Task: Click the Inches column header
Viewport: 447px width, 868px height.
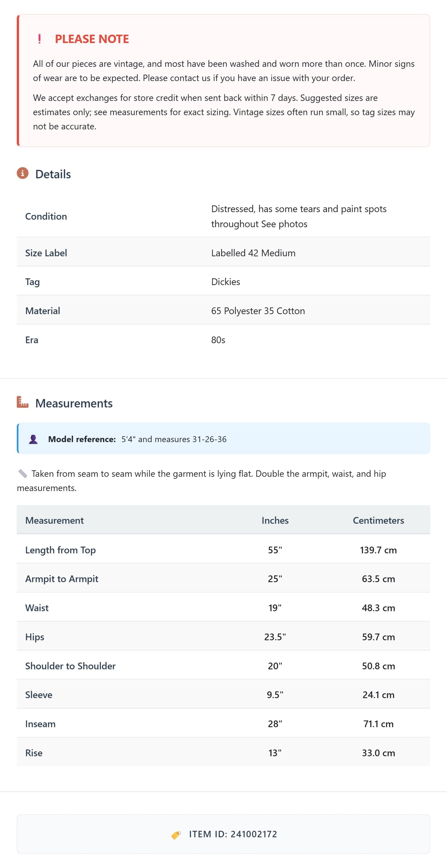Action: tap(275, 521)
